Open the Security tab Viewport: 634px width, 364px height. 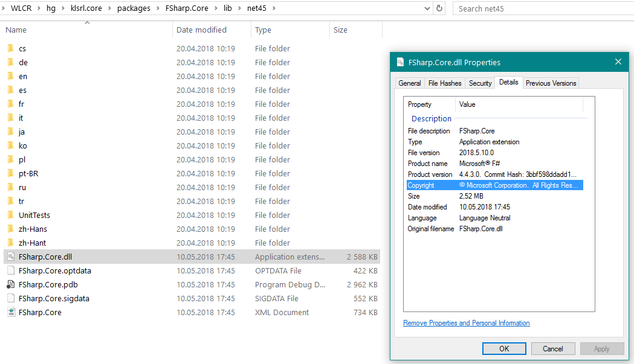(480, 83)
